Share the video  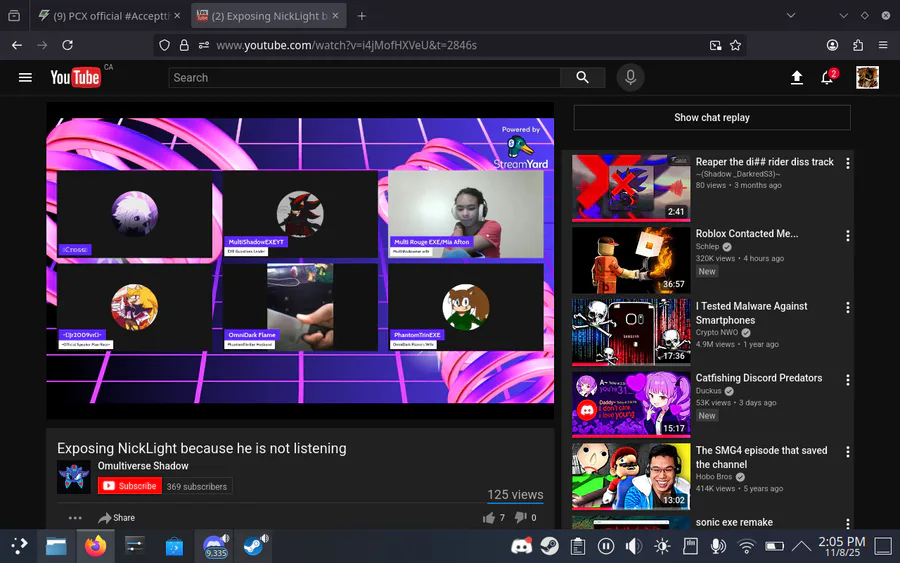point(117,518)
